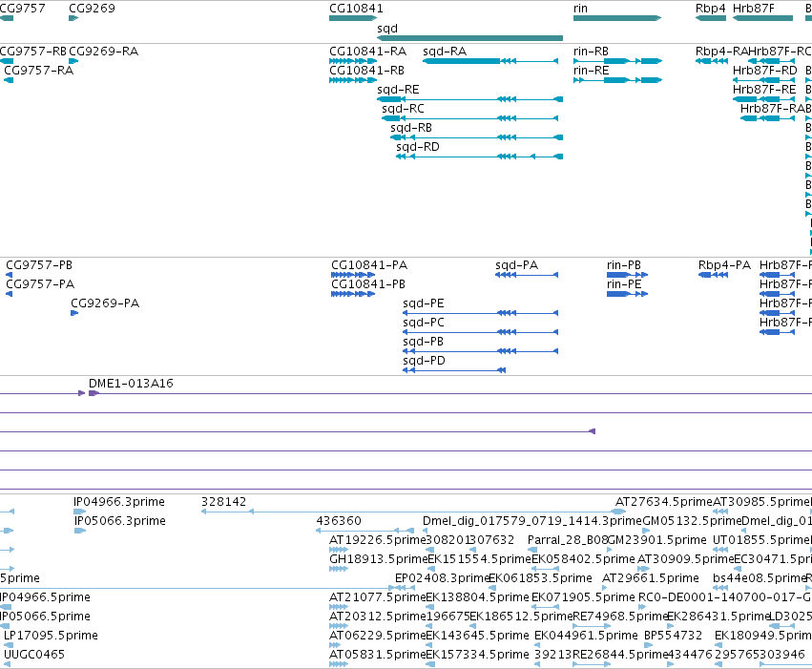Select the CG9269-PA protein feature
This screenshot has height=669, width=812.
(74, 313)
